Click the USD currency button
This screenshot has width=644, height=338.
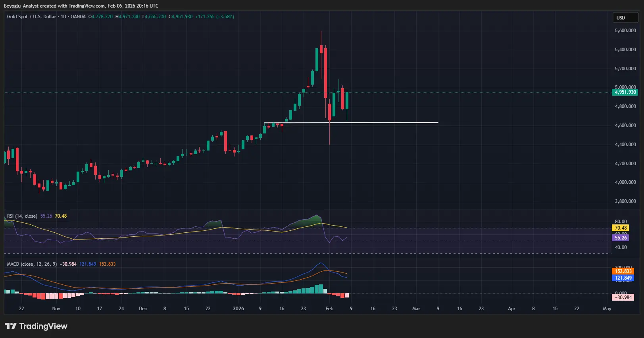pos(625,18)
